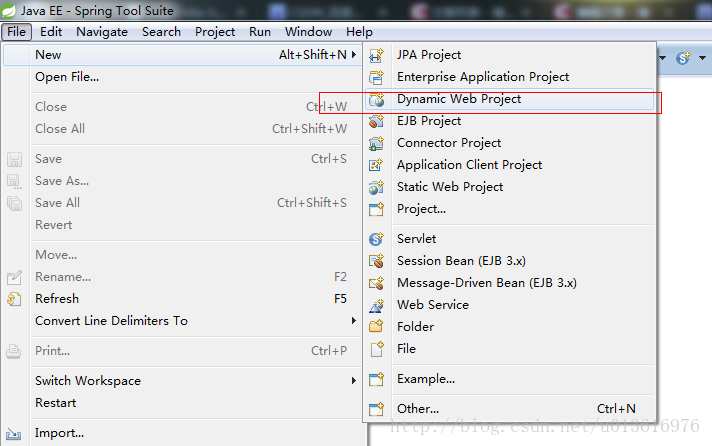Open dropdown arrow beside Spring toolbar icon
The image size is (712, 446).
coord(702,58)
